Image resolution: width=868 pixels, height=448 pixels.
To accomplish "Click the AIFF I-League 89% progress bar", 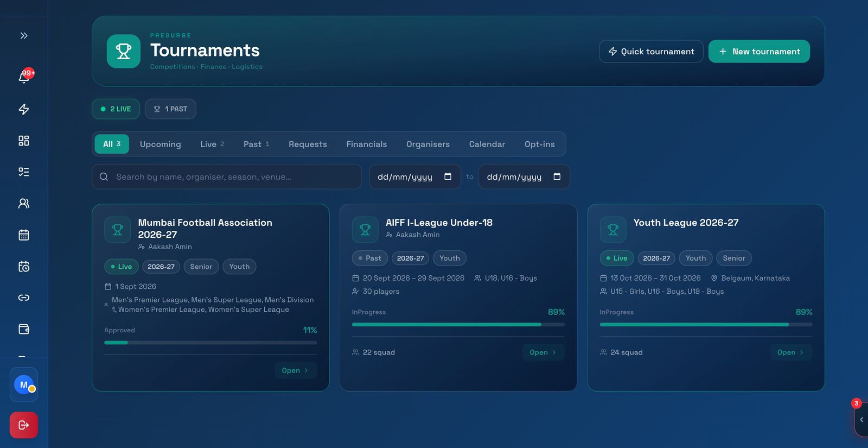I will click(x=458, y=324).
